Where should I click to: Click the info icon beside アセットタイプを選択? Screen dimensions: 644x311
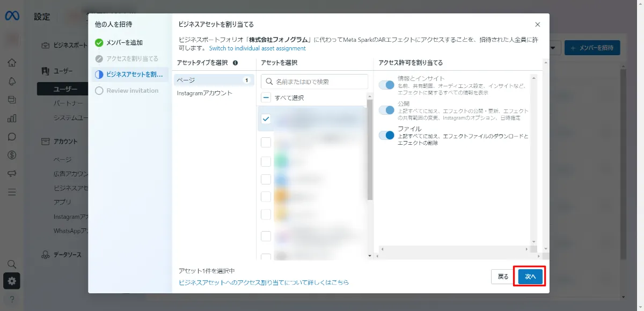(235, 63)
